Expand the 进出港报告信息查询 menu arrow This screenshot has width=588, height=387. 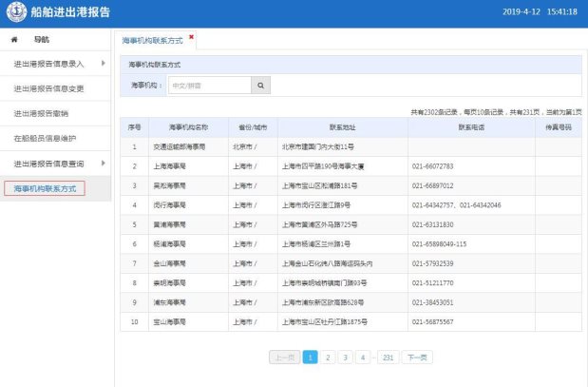pos(103,164)
